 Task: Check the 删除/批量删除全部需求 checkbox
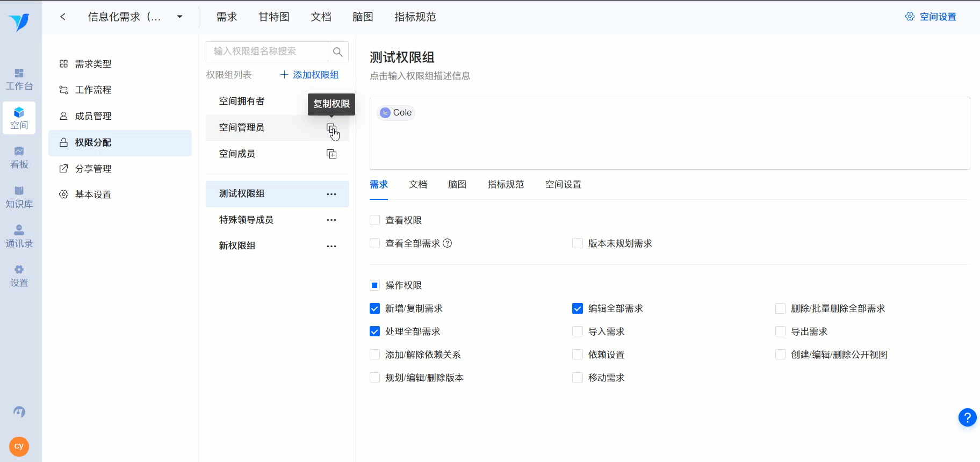click(x=781, y=308)
